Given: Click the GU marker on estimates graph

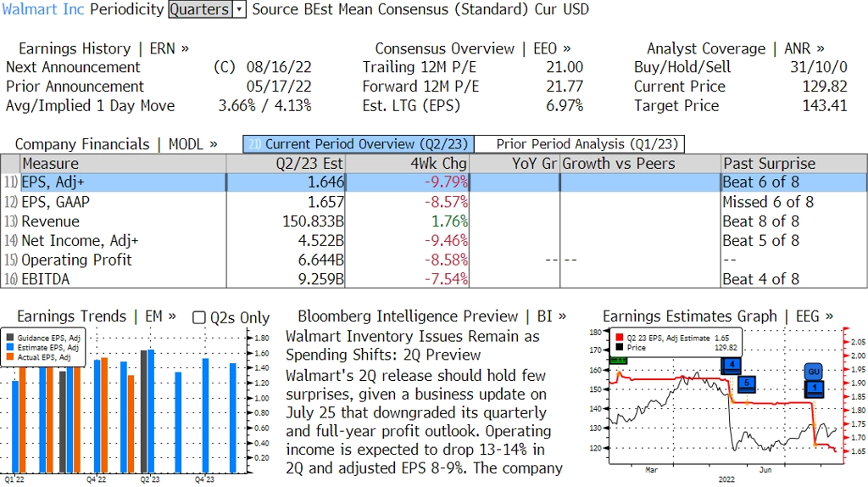Looking at the screenshot, I should point(814,372).
